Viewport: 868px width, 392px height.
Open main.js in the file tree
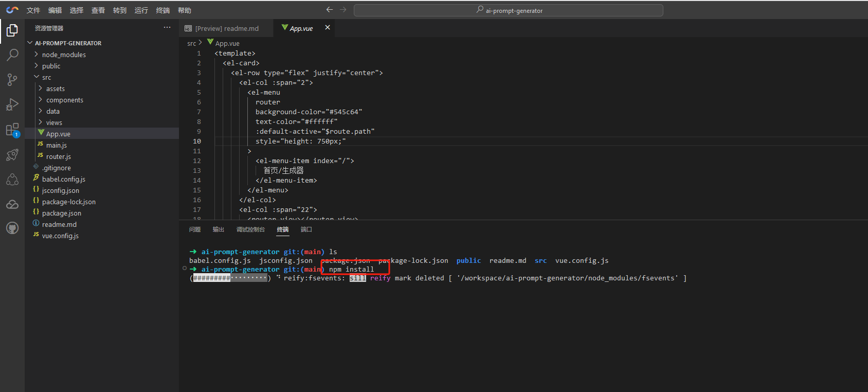click(x=102, y=145)
